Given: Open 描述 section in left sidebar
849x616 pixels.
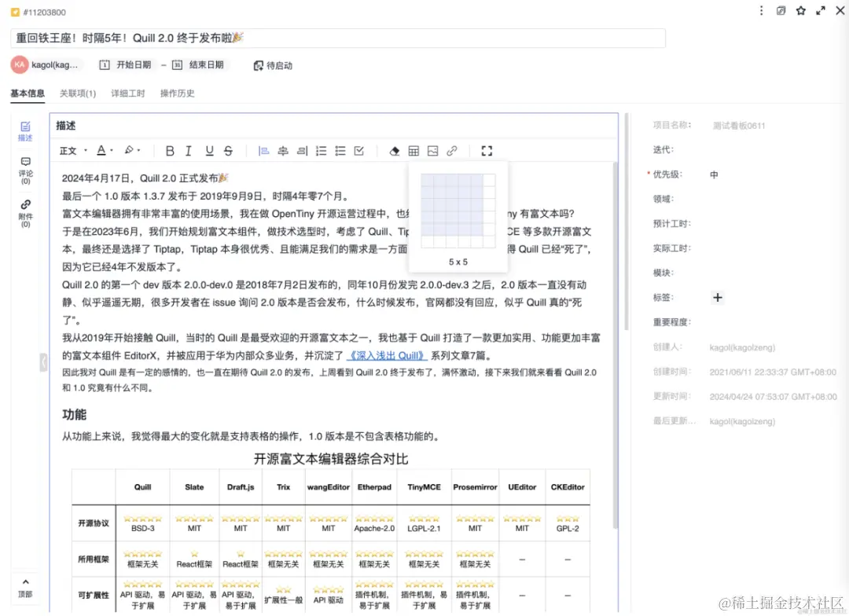Looking at the screenshot, I should [25, 131].
